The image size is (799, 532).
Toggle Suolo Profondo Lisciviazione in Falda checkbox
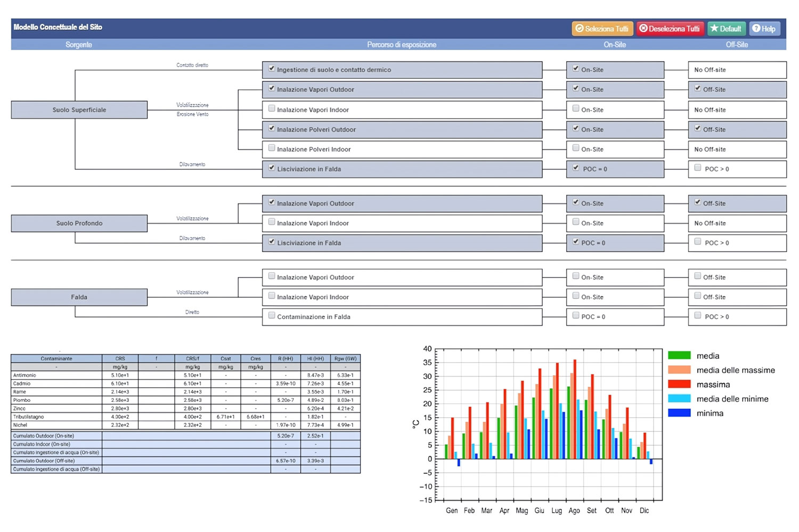pos(272,242)
